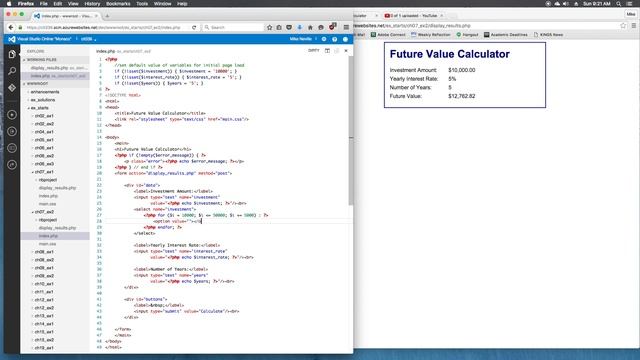Expand the ch12_ex2 folder

click(43, 308)
